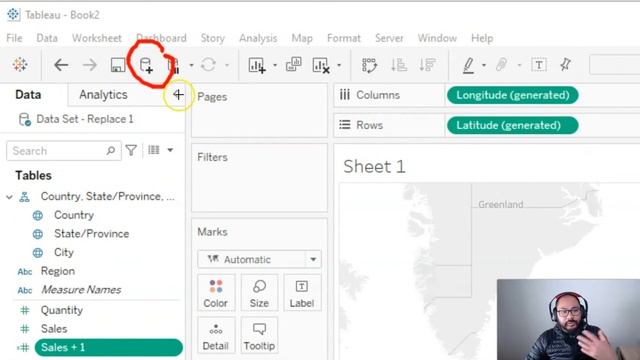This screenshot has width=640, height=360.
Task: Create a new worksheet icon
Action: (x=257, y=65)
